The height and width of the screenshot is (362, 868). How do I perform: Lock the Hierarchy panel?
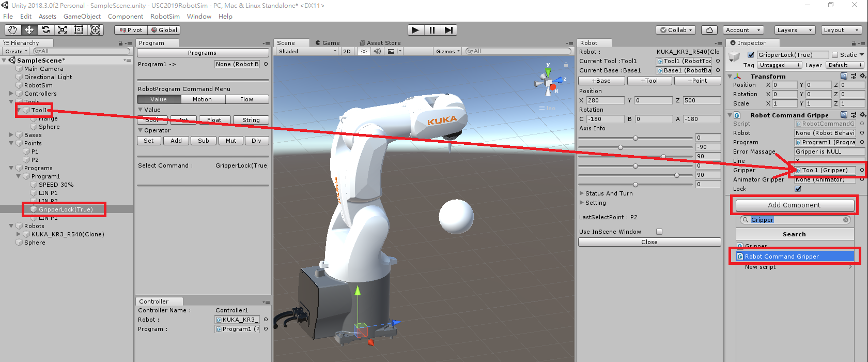point(120,43)
